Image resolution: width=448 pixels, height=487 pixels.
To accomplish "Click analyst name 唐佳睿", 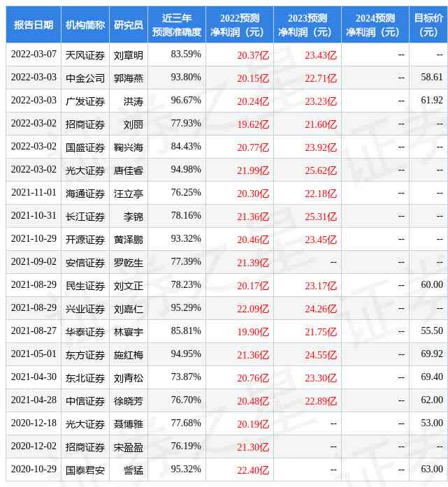I will point(129,170).
